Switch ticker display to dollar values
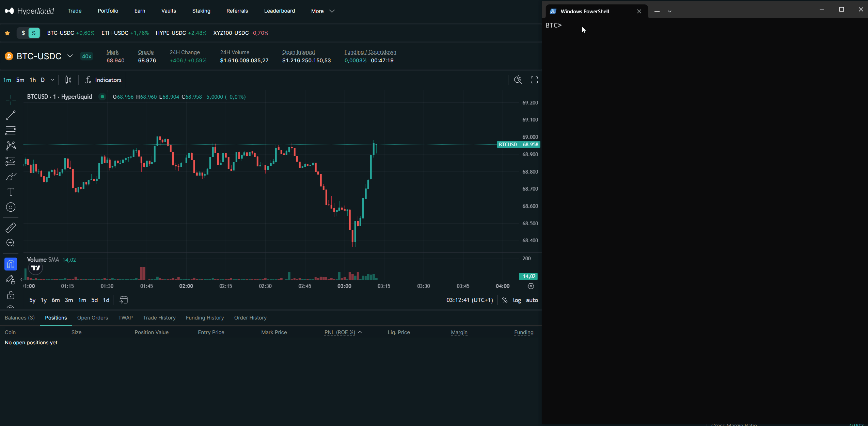The width and height of the screenshot is (868, 426). pos(22,33)
